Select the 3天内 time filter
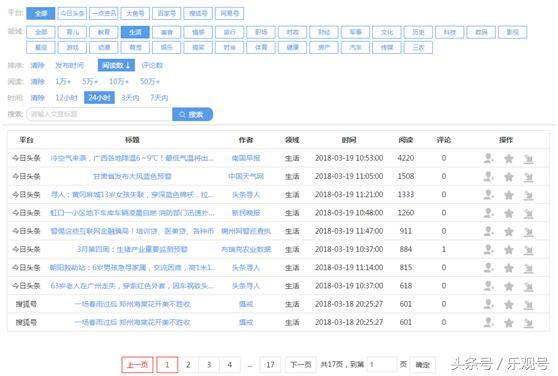Viewport: 558px width, 376px height. (130, 97)
